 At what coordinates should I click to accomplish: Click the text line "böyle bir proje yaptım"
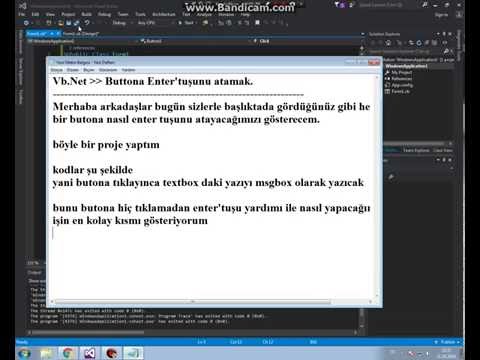106,145
